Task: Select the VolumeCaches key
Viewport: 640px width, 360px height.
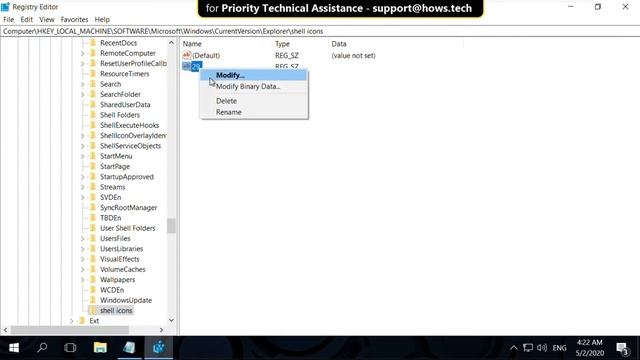Action: click(122, 269)
